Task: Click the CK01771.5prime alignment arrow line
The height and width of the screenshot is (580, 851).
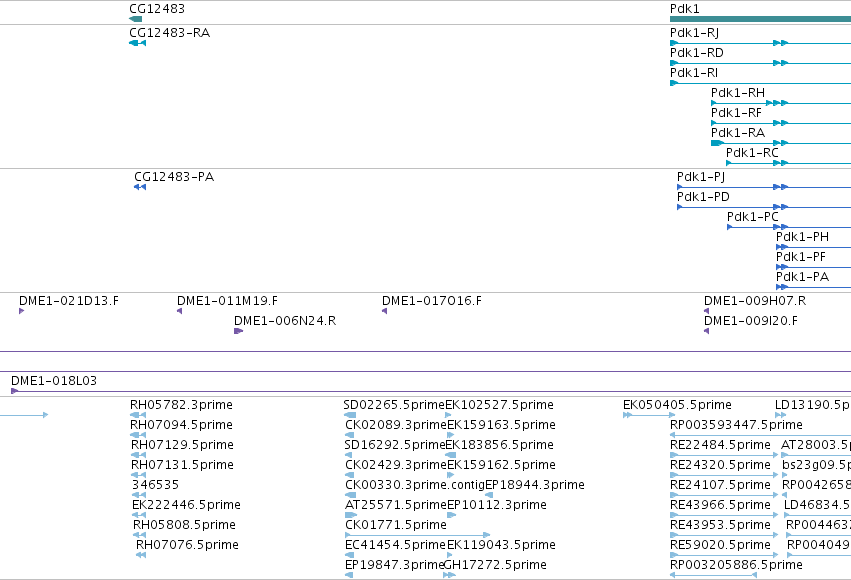Action: pyautogui.click(x=417, y=535)
